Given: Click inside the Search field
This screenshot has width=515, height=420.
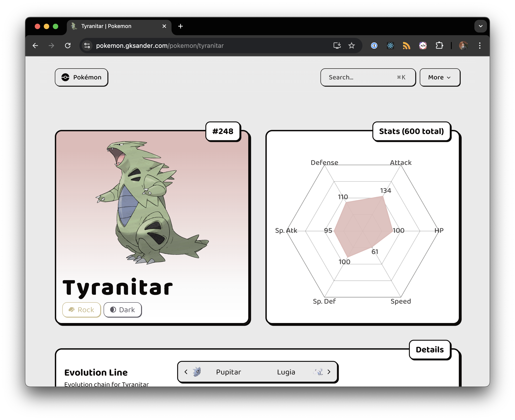Looking at the screenshot, I should point(358,77).
